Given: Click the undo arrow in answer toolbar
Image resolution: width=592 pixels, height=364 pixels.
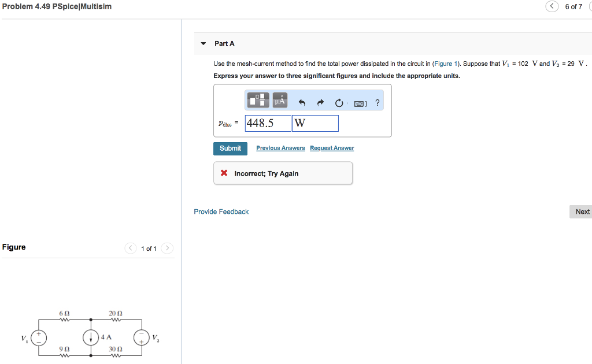Looking at the screenshot, I should pos(302,103).
